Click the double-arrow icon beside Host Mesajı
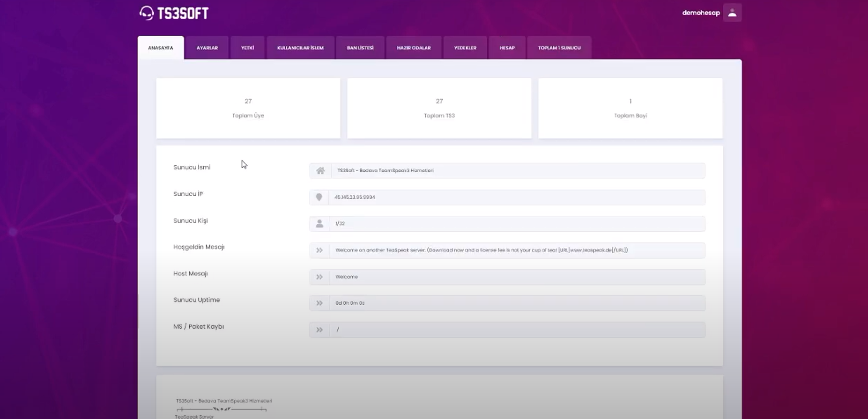The height and width of the screenshot is (419, 868). pos(319,277)
